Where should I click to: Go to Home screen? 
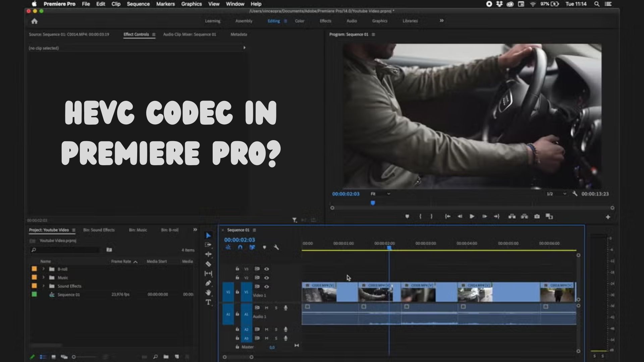coord(34,21)
